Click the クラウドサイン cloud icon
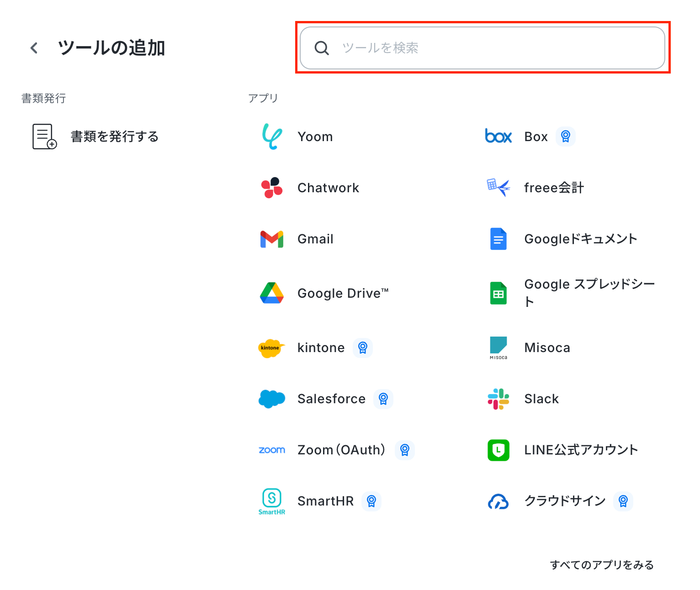The image size is (700, 590). tap(498, 501)
